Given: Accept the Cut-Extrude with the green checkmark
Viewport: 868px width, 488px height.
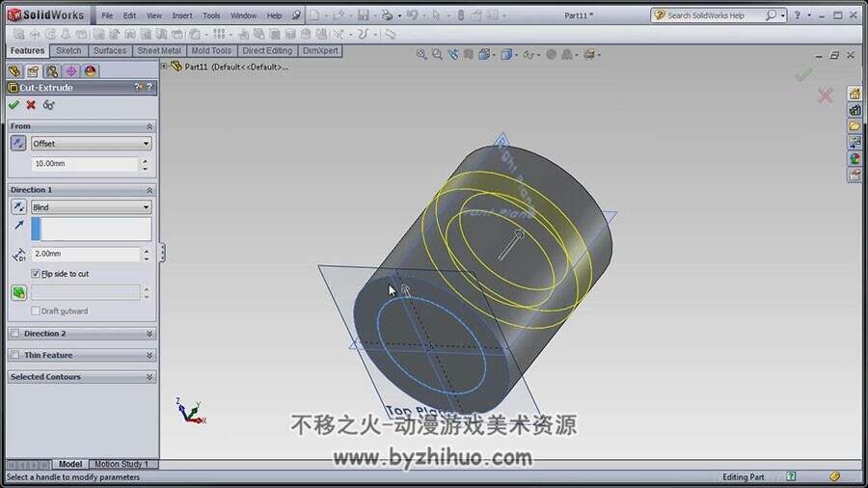Looking at the screenshot, I should pyautogui.click(x=14, y=104).
